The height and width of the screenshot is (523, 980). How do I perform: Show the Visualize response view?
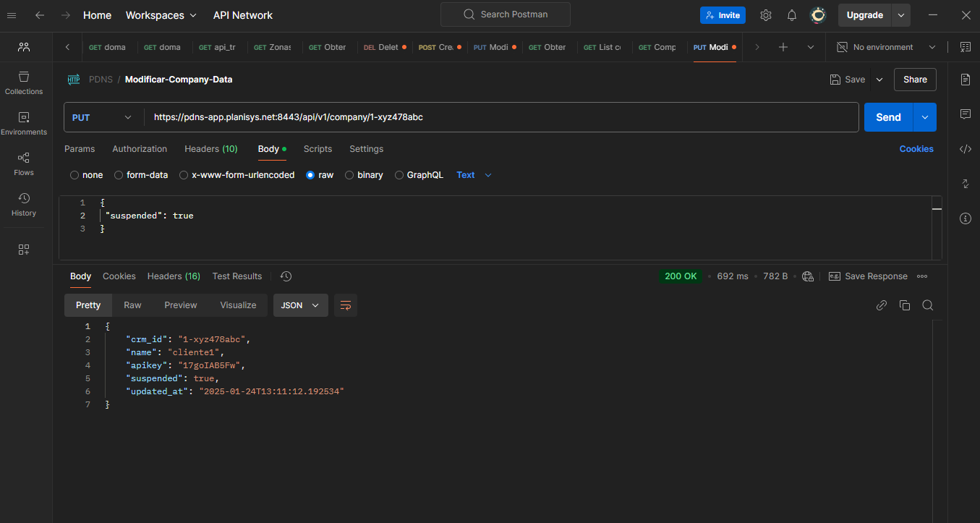[x=239, y=305]
